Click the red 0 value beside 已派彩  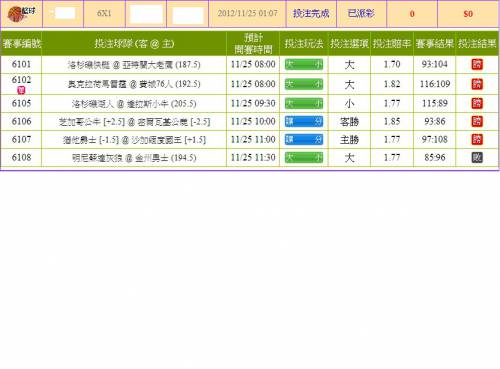(412, 14)
